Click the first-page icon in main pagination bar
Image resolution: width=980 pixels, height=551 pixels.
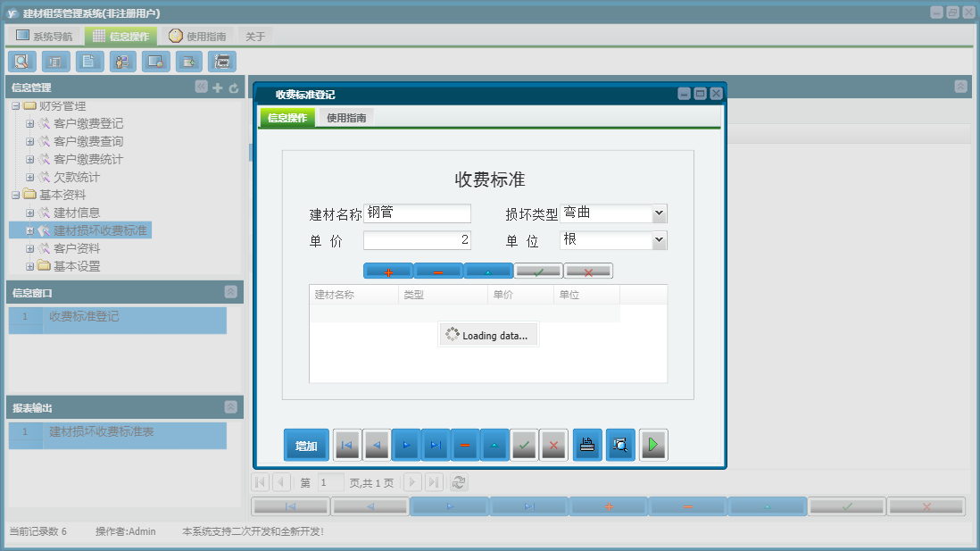[x=261, y=482]
